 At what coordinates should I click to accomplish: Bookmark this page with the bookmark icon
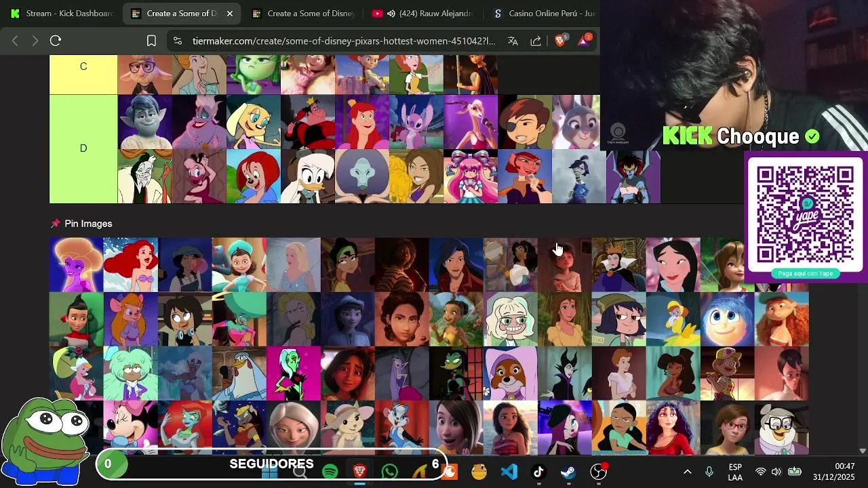pos(151,41)
